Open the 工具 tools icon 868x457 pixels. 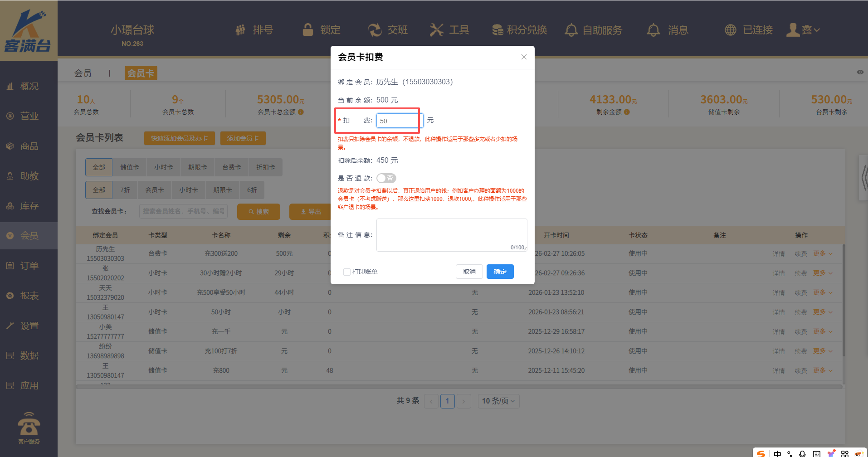436,30
